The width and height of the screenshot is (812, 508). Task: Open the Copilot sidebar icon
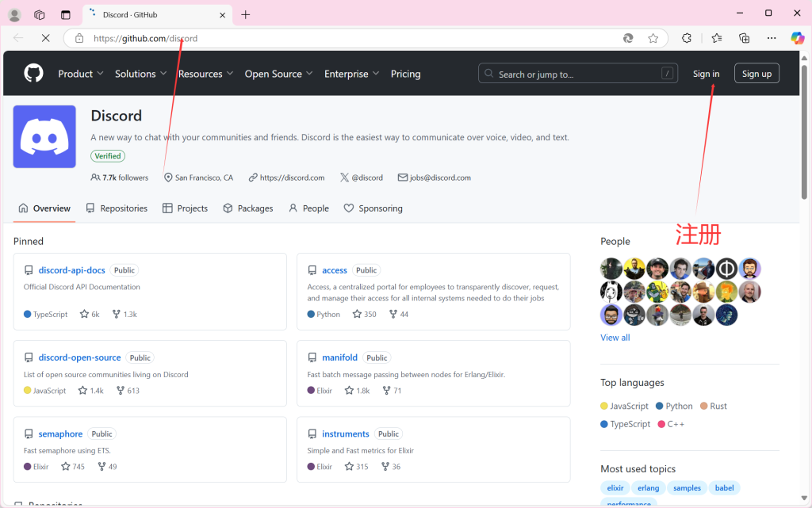pyautogui.click(x=798, y=38)
